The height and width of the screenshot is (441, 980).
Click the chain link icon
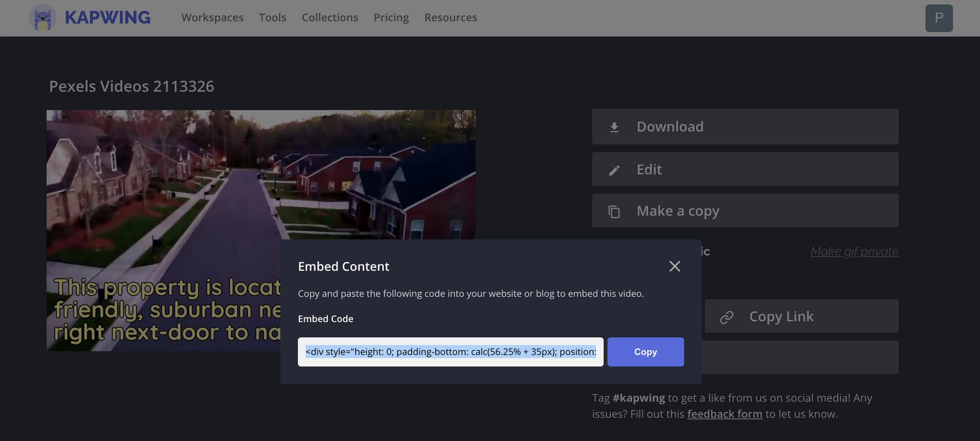[x=726, y=317]
